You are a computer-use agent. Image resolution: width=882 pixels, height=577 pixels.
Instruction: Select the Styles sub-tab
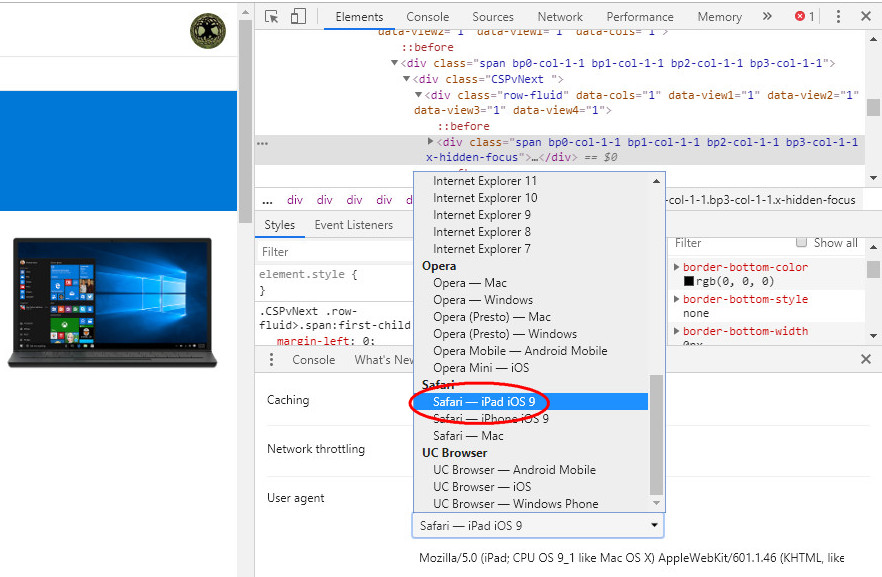click(280, 225)
